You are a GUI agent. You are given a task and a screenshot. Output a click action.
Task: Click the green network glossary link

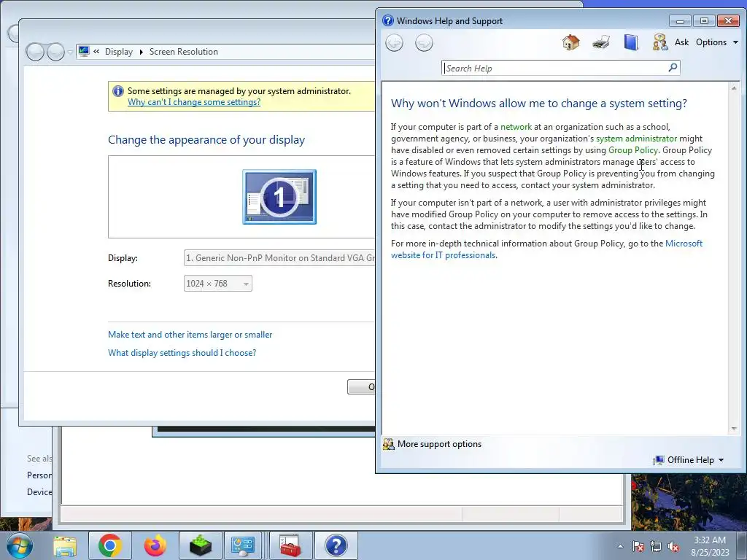pyautogui.click(x=516, y=127)
